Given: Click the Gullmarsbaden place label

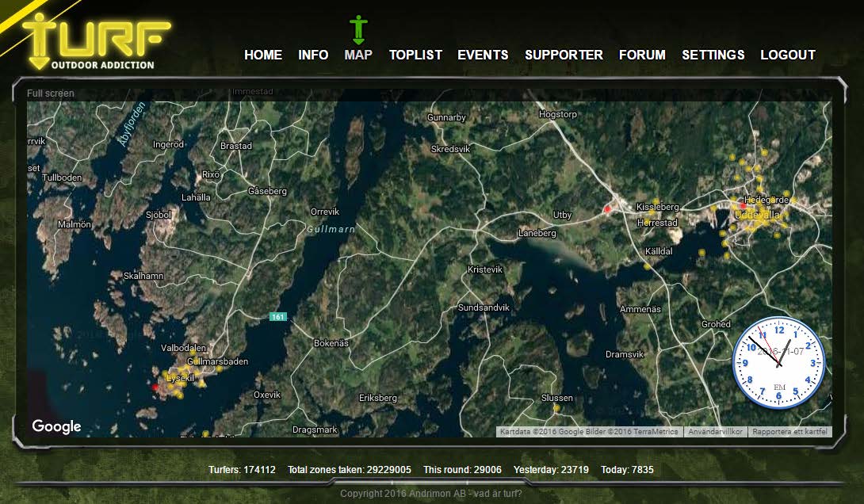Looking at the screenshot, I should [217, 361].
